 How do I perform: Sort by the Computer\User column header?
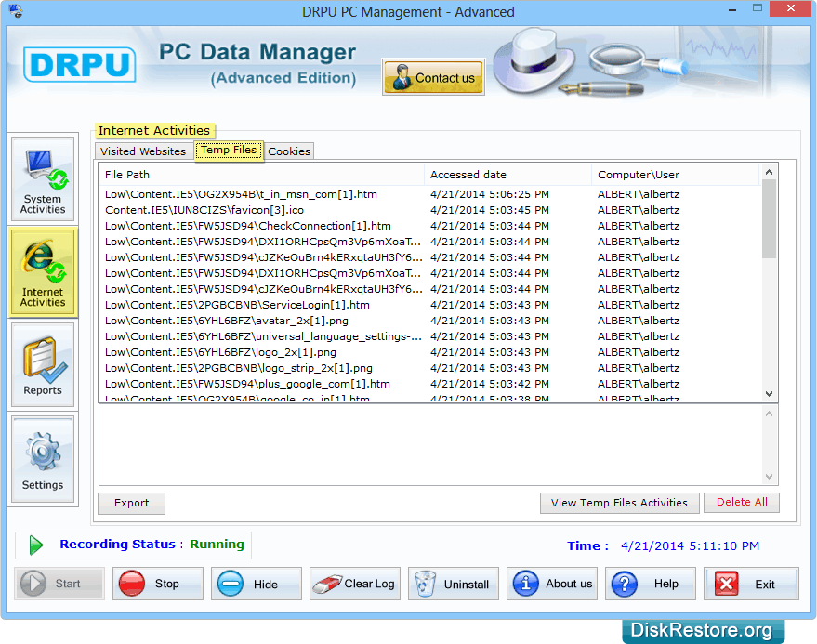coord(676,175)
